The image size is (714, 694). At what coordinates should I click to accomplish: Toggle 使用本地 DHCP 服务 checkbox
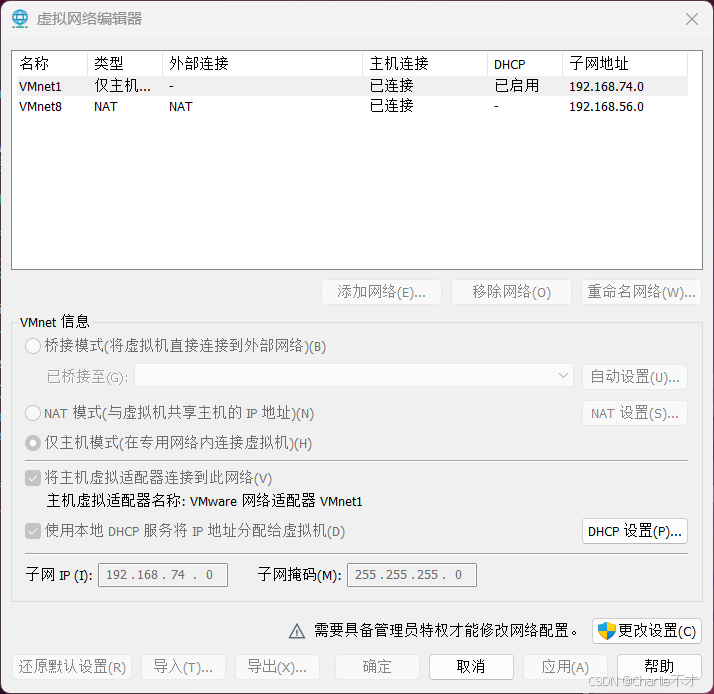(x=33, y=531)
